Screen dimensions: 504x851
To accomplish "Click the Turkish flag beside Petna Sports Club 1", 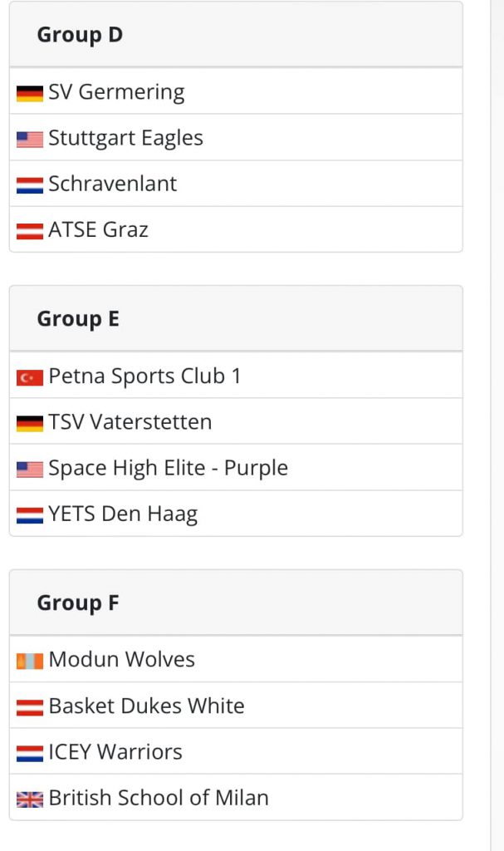I will [30, 378].
